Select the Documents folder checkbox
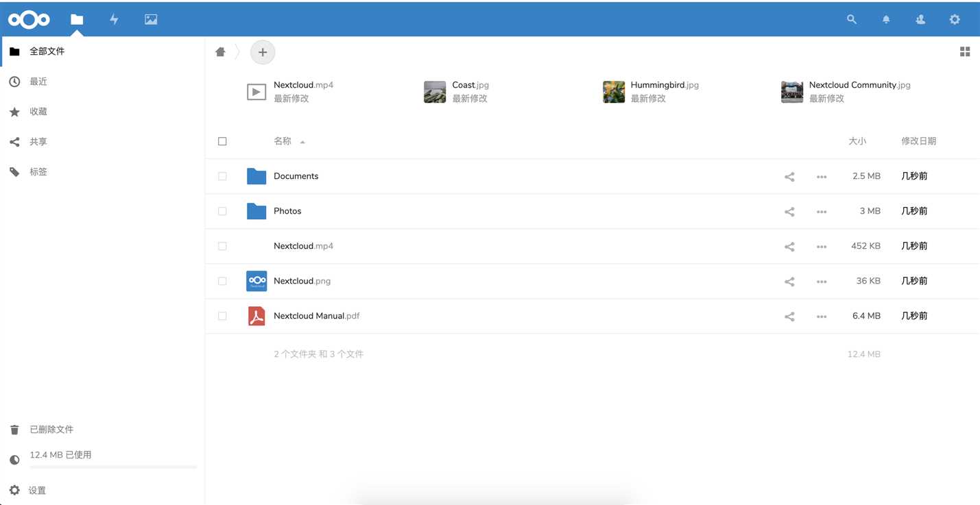 [222, 176]
